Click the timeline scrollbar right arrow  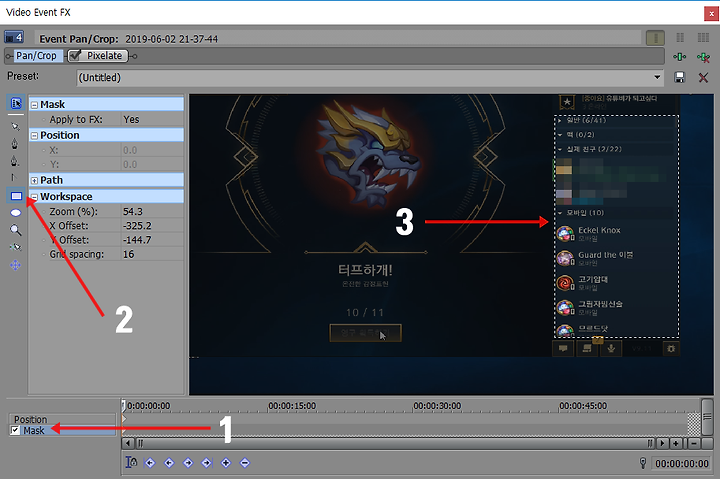point(662,443)
